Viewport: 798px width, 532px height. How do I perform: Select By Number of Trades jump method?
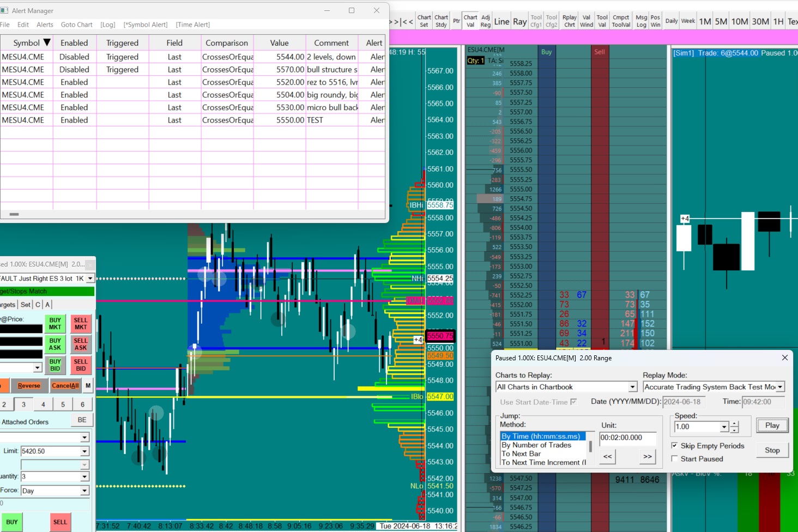(536, 445)
